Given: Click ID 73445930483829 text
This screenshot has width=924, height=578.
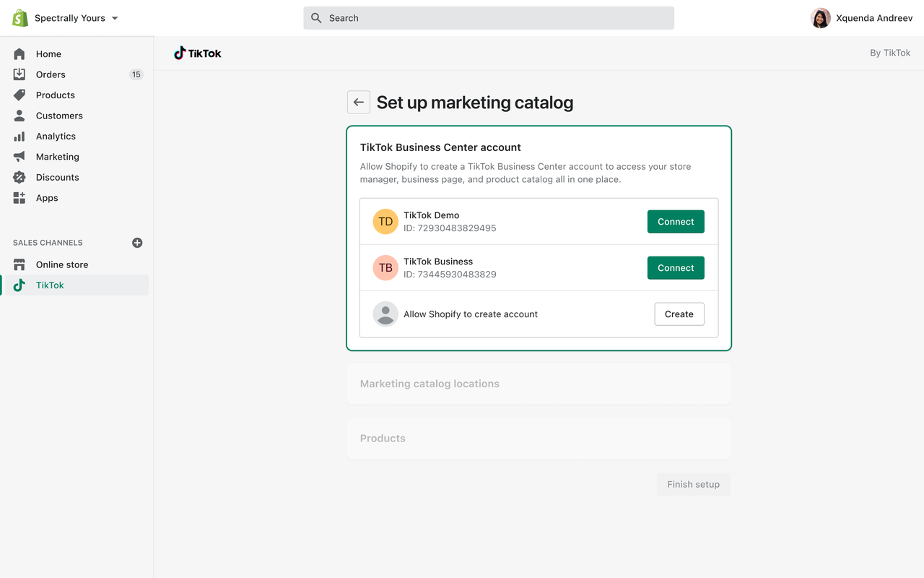Looking at the screenshot, I should 450,275.
